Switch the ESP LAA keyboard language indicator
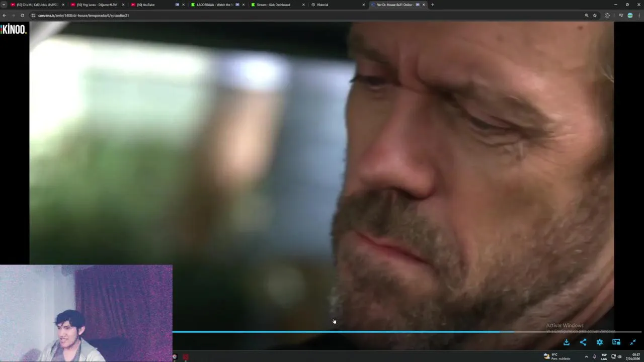 click(x=604, y=356)
